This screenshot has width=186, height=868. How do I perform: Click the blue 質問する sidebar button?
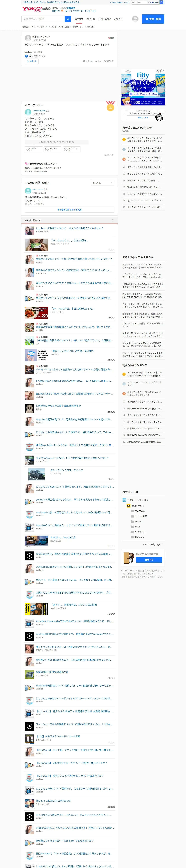pyautogui.click(x=149, y=560)
